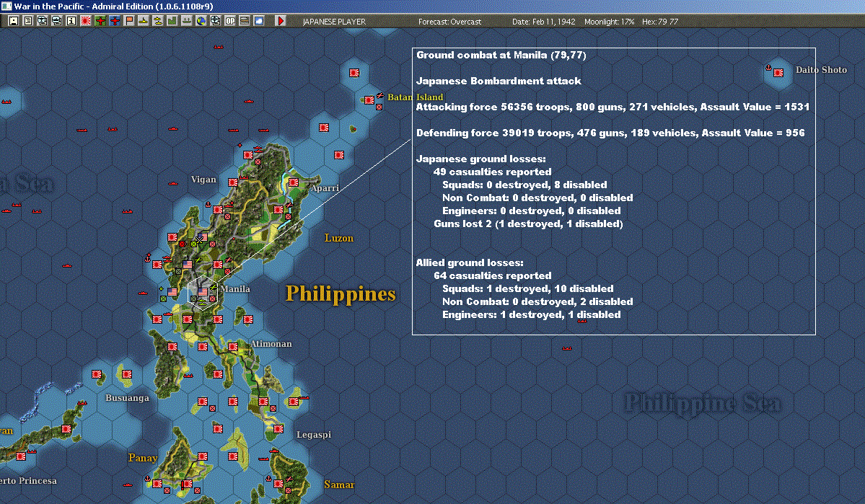Click the Attacking force 56356 troops line
This screenshot has height=504, width=865.
tap(612, 107)
